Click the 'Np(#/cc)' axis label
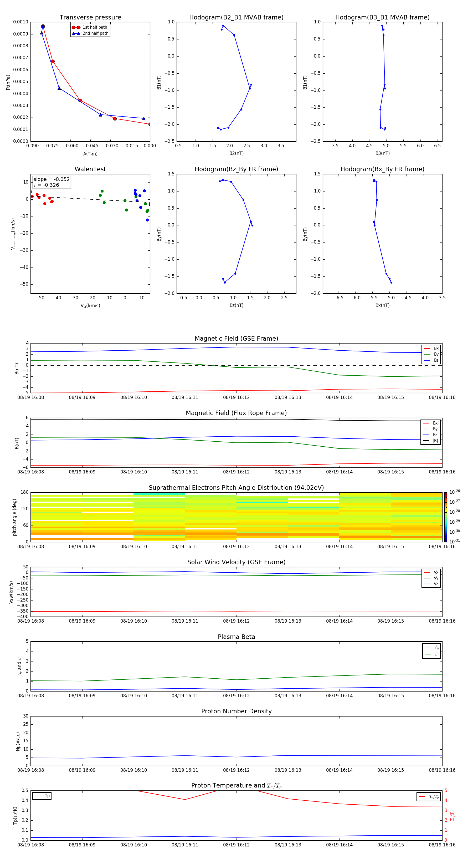The image size is (473, 868). coord(18,741)
